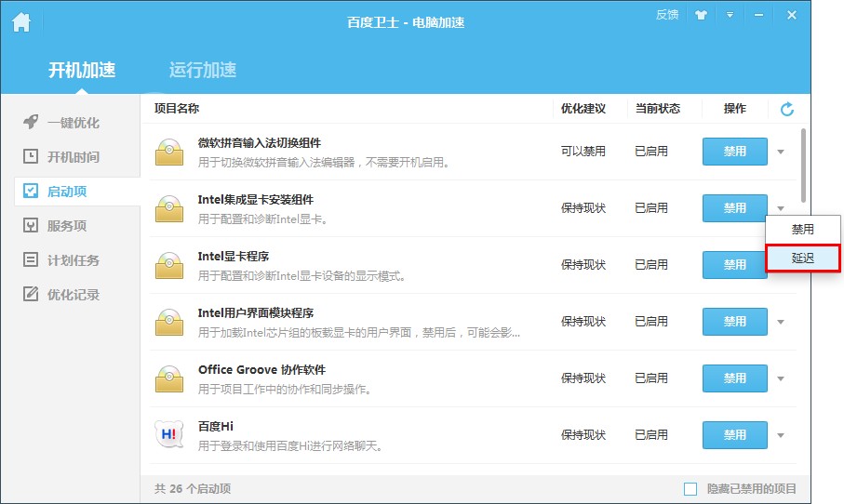Toggle 隐藏已禁用的项目 checkbox
Image resolution: width=844 pixels, height=504 pixels.
(690, 489)
